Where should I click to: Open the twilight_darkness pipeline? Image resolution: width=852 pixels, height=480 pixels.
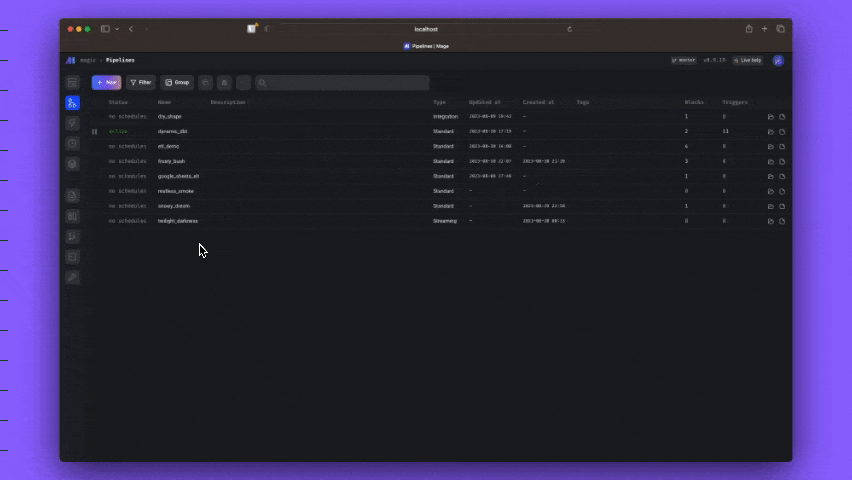click(178, 221)
